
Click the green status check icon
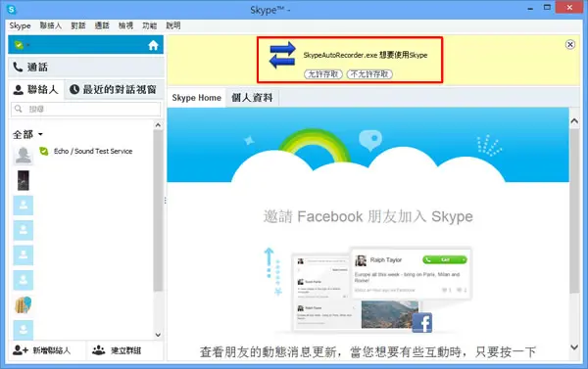[x=19, y=45]
